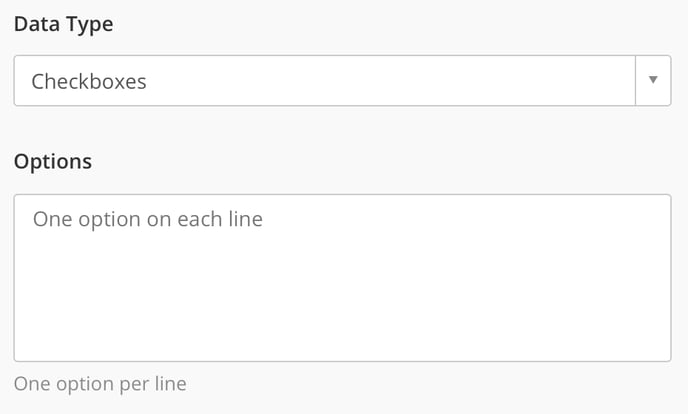This screenshot has height=414, width=688.
Task: Click the 'One option per line' hint text
Action: (100, 384)
